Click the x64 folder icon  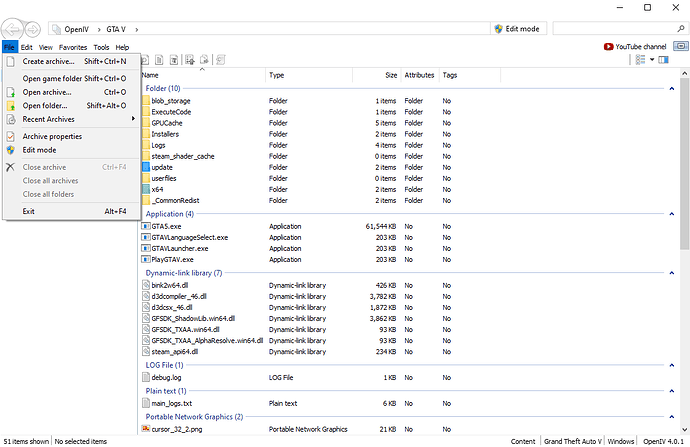[146, 189]
